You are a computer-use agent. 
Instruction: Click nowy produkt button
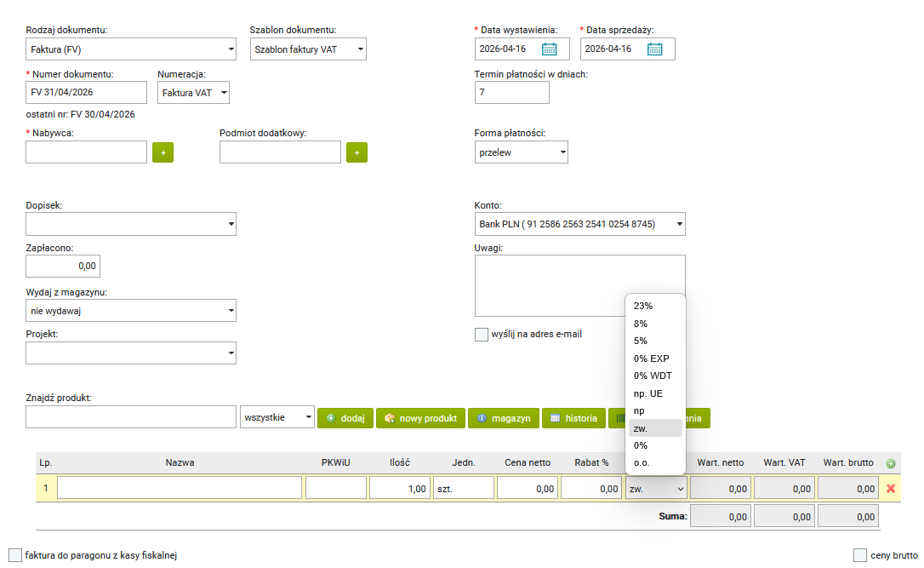pyautogui.click(x=420, y=418)
